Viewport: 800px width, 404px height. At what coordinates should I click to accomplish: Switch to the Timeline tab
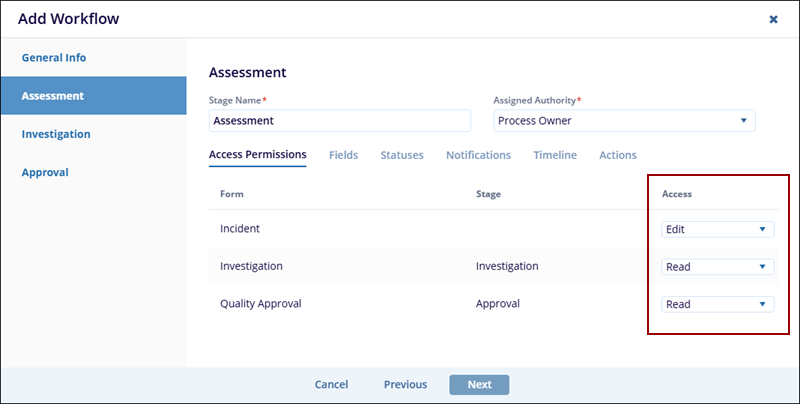(555, 155)
